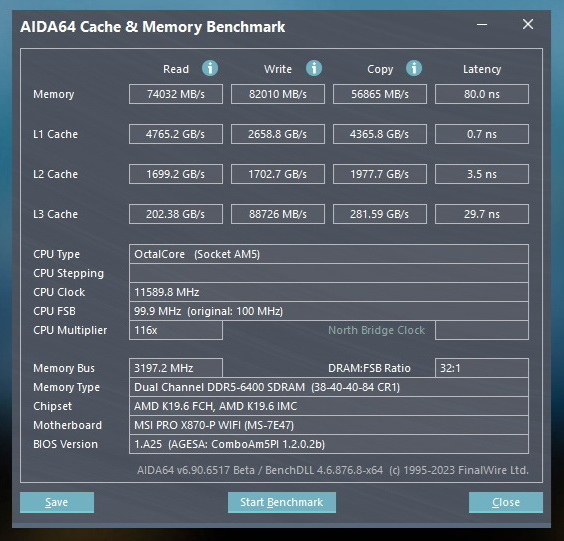The width and height of the screenshot is (564, 541).
Task: Click the Memory row label
Action: click(54, 94)
